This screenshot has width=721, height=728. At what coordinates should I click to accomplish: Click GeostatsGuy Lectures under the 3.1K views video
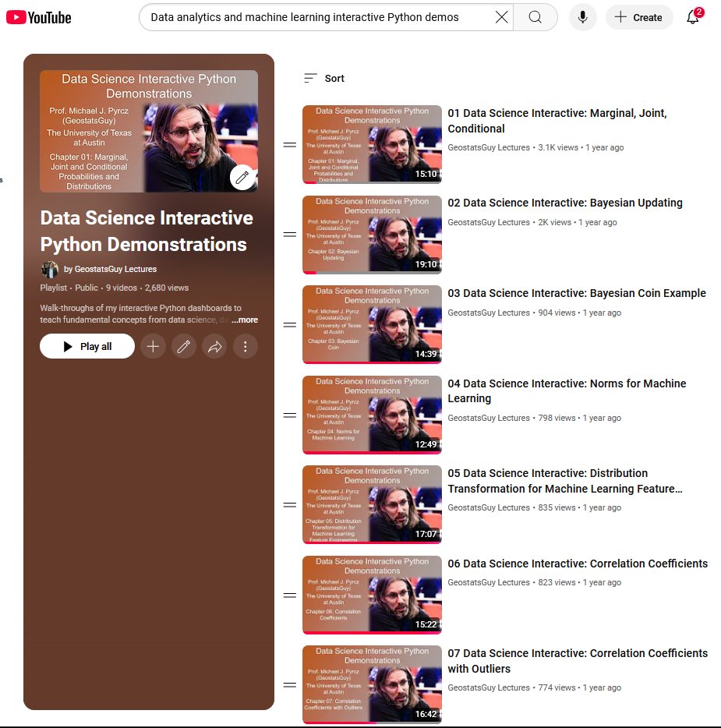coord(489,147)
